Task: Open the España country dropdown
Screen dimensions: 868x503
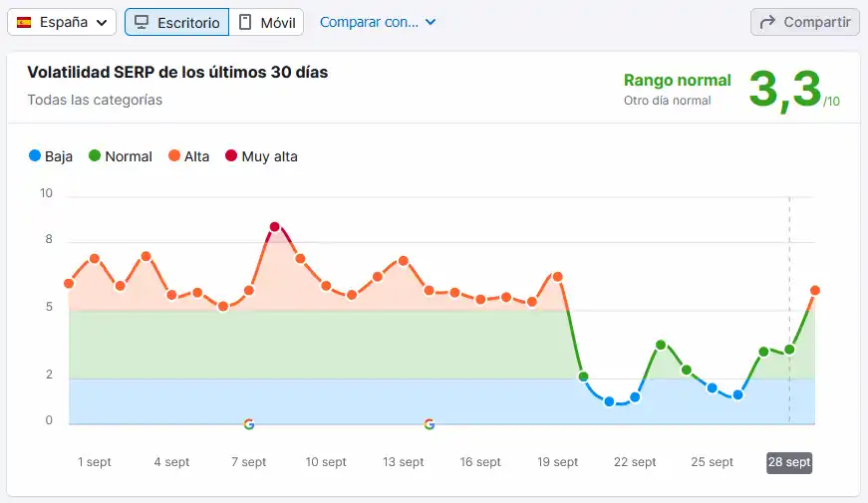Action: 62,22
